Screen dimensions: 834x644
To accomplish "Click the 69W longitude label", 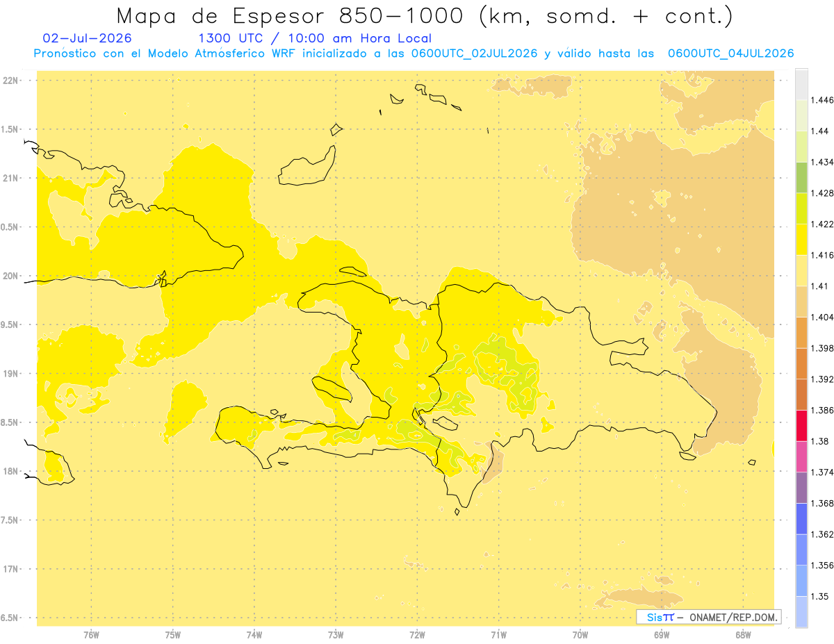I will [662, 635].
